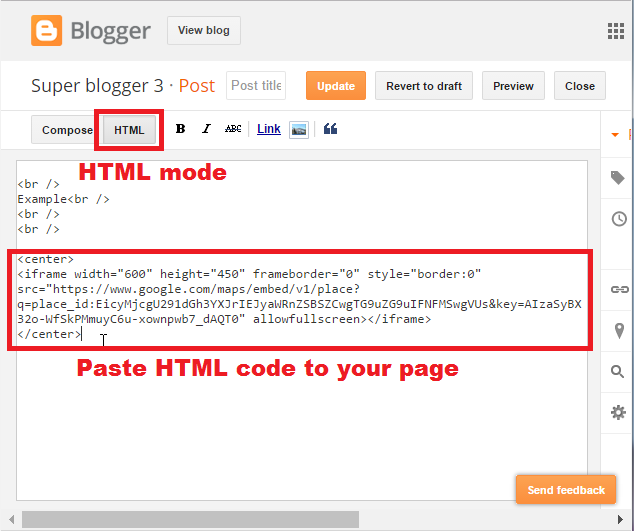Image resolution: width=634 pixels, height=531 pixels.
Task: Apply bold formatting with the B icon
Action: click(x=180, y=129)
